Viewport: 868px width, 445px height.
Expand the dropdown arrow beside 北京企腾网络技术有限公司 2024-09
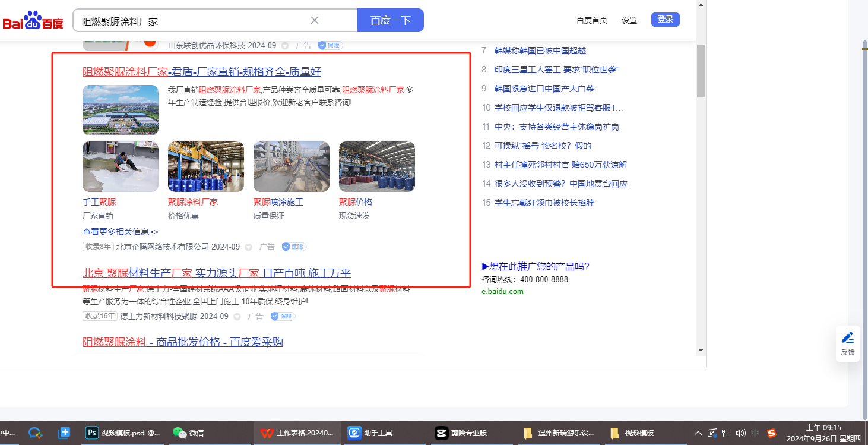(248, 247)
